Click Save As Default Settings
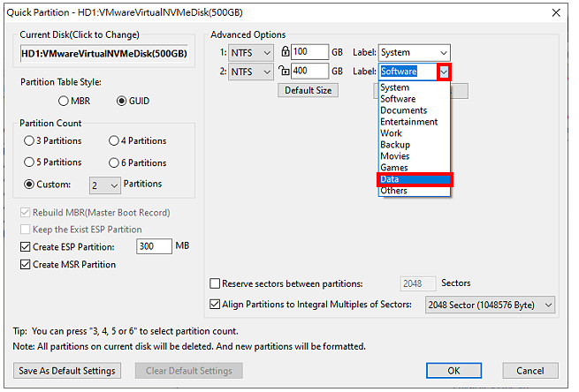This screenshot has width=579, height=392. pos(67,371)
